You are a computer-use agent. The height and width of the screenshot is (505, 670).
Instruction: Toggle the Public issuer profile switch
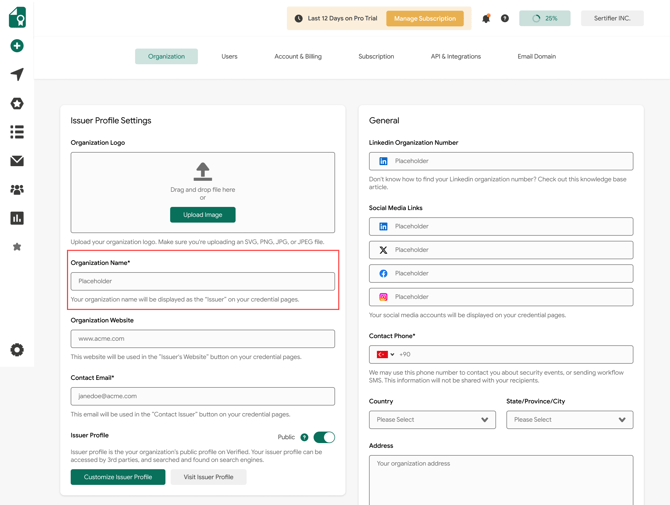point(323,437)
